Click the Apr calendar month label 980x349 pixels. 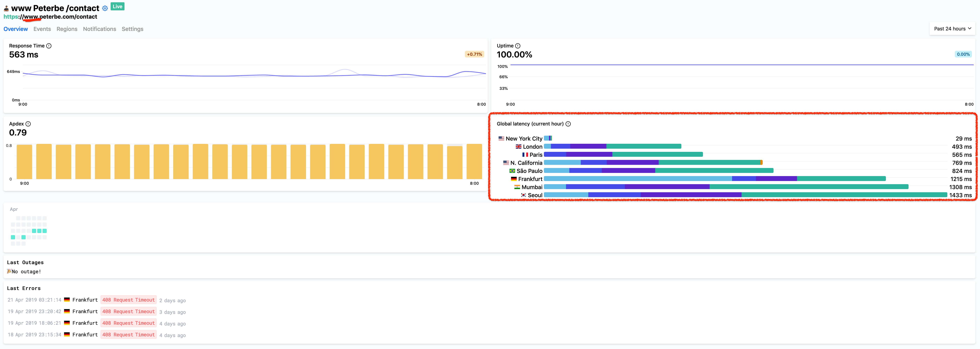14,209
